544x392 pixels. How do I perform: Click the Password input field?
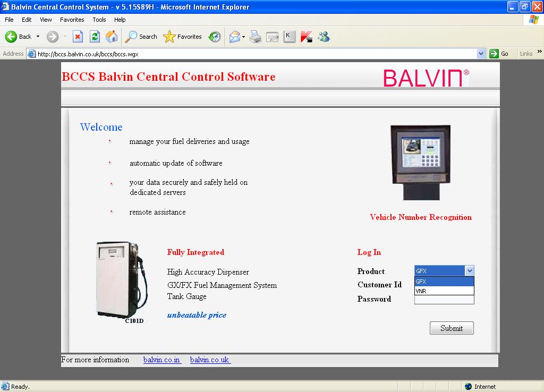coord(444,300)
